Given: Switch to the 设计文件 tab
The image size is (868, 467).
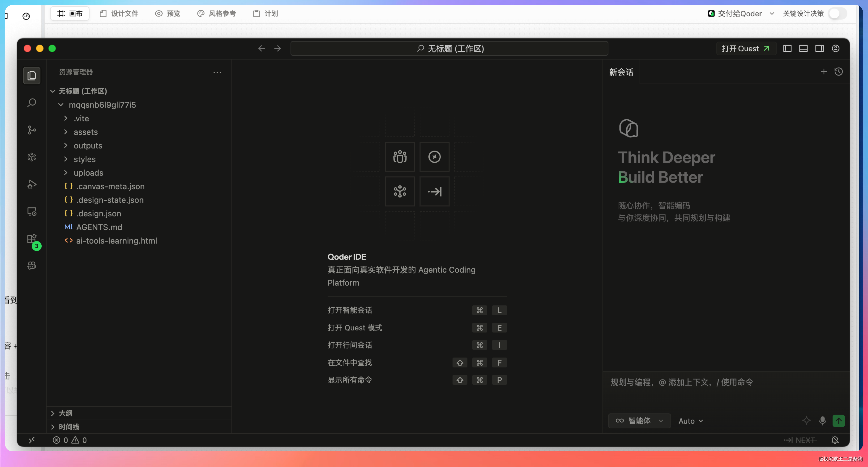Looking at the screenshot, I should point(119,13).
